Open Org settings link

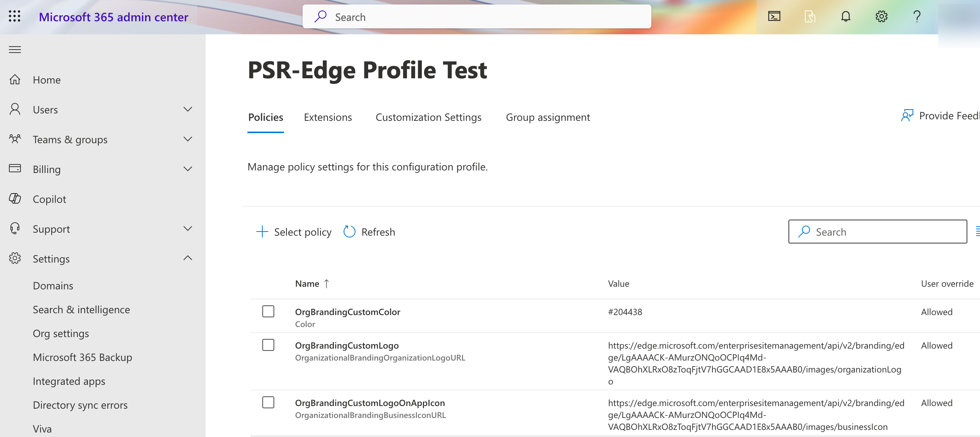61,333
